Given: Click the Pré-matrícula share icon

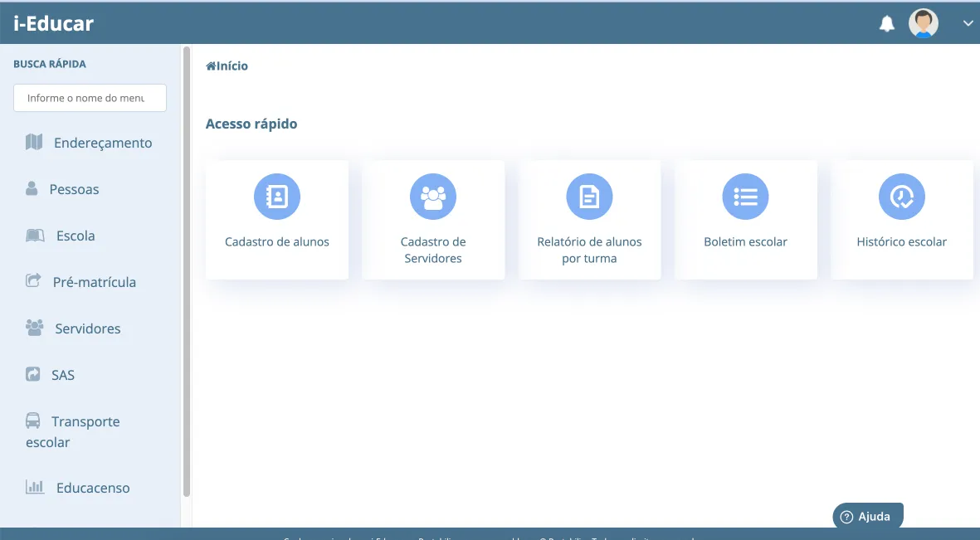Looking at the screenshot, I should click(33, 280).
